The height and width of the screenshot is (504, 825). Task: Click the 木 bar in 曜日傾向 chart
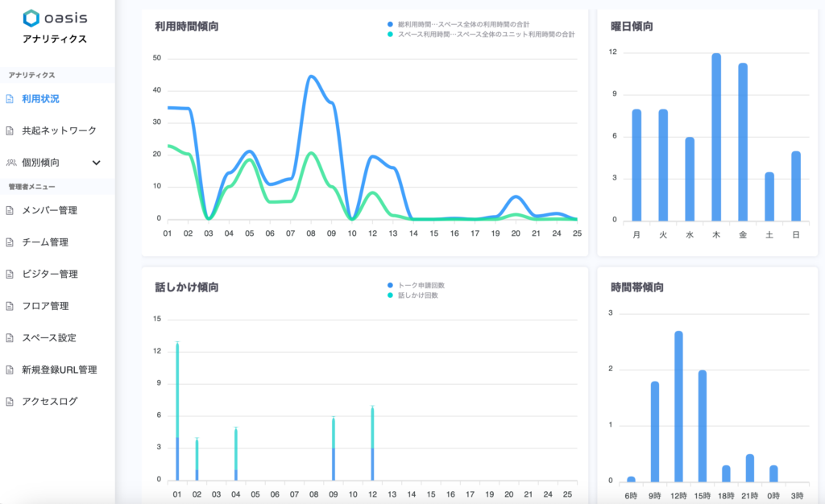point(715,137)
